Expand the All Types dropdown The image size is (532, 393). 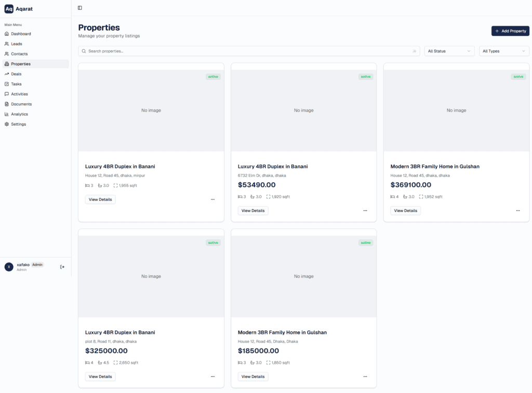point(503,51)
